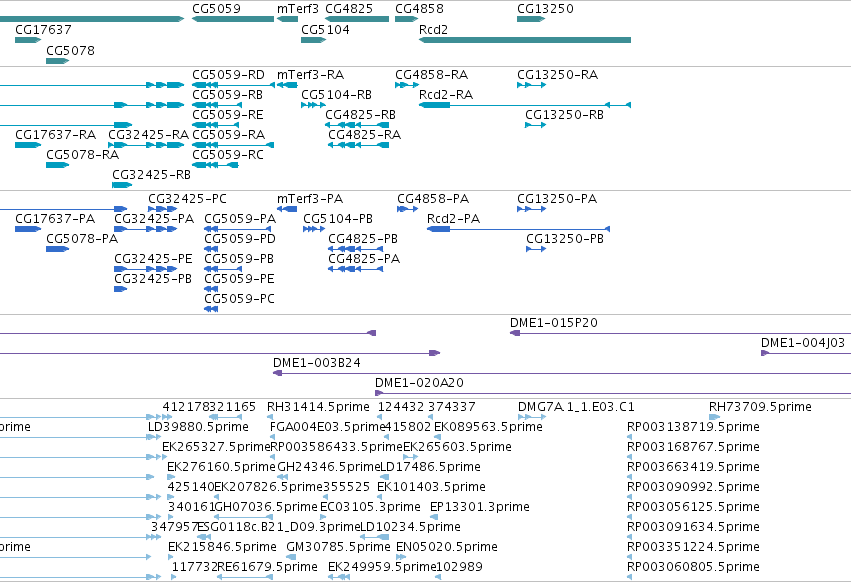The height and width of the screenshot is (582, 851).
Task: Click the Rcd2-RA transcript label
Action: pos(446,94)
